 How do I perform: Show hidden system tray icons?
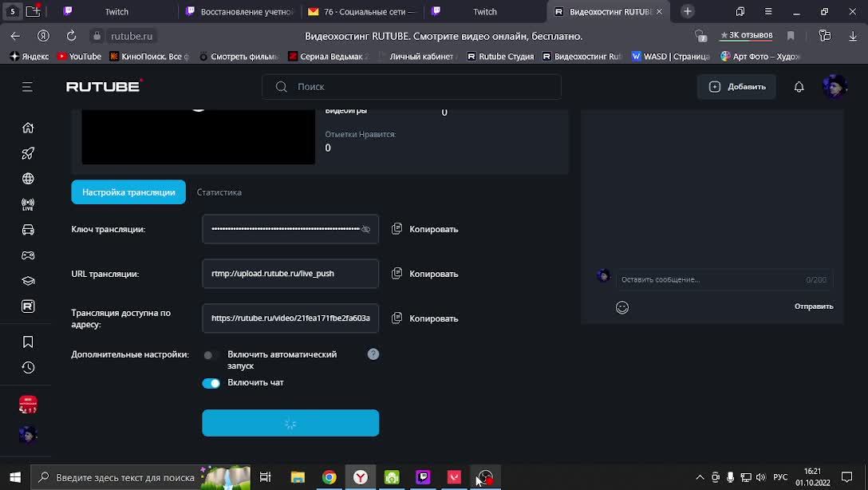click(x=700, y=477)
